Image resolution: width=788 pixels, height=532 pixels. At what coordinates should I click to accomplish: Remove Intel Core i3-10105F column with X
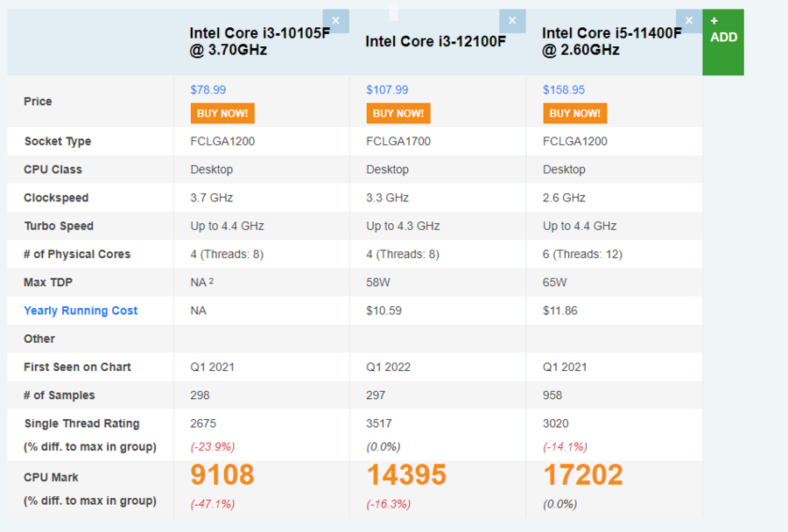tap(335, 21)
